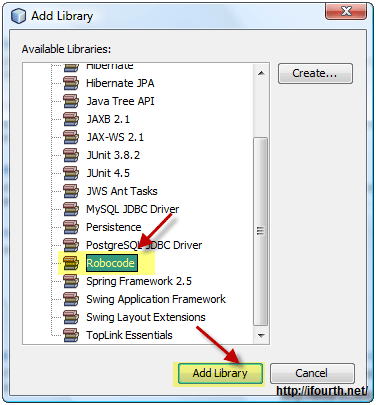The height and width of the screenshot is (405, 376).
Task: Click the scrollbar up arrow
Action: click(x=261, y=73)
